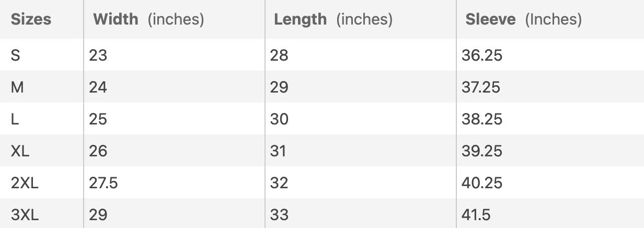Click the sleeve value 40.25
The height and width of the screenshot is (228, 644).
(x=481, y=183)
